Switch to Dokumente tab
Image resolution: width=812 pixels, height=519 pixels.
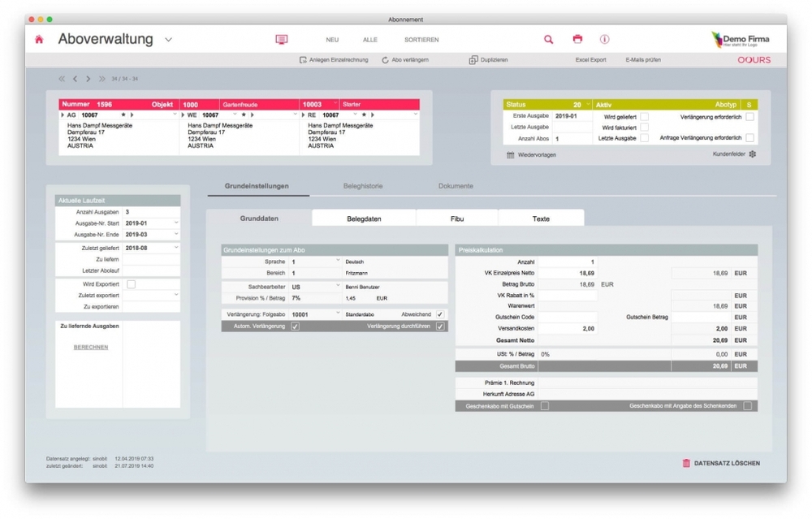pyautogui.click(x=456, y=186)
